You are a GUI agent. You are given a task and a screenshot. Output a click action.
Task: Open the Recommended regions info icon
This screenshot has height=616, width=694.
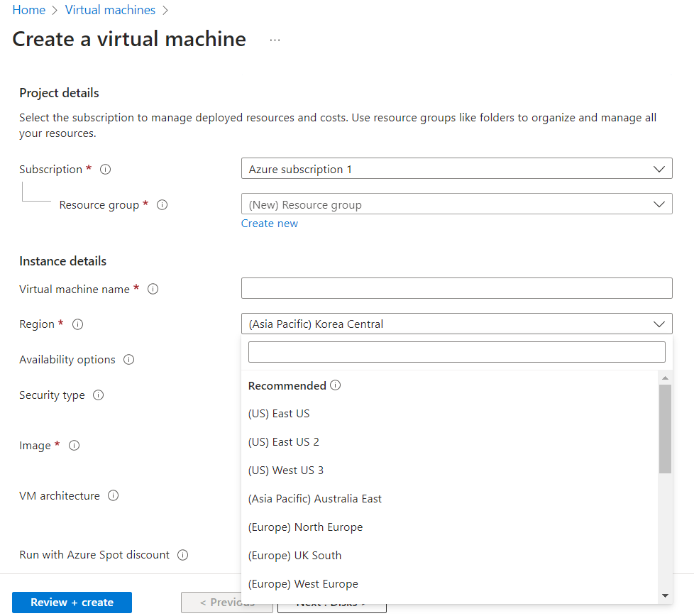pyautogui.click(x=336, y=385)
